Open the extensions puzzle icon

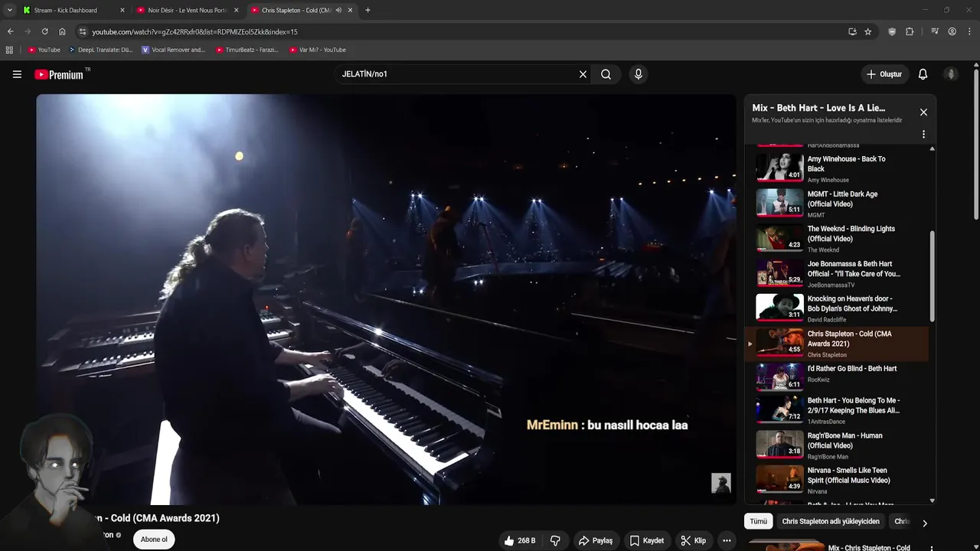point(910,31)
